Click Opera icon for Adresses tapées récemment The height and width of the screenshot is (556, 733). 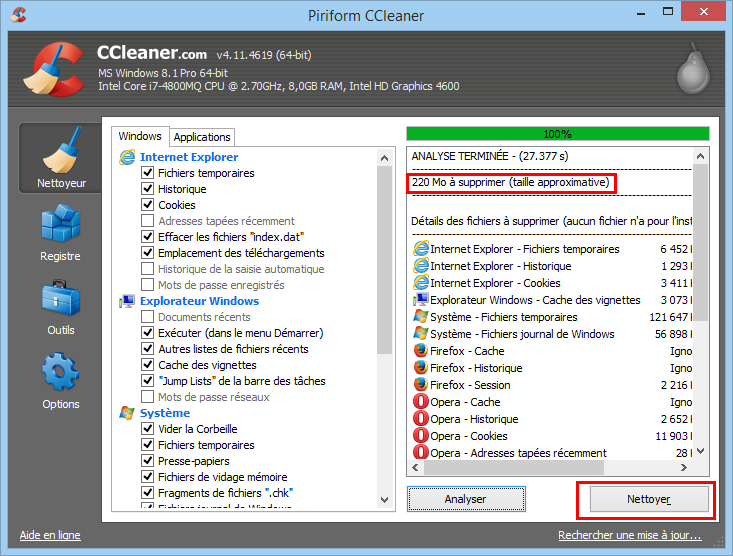coord(421,452)
